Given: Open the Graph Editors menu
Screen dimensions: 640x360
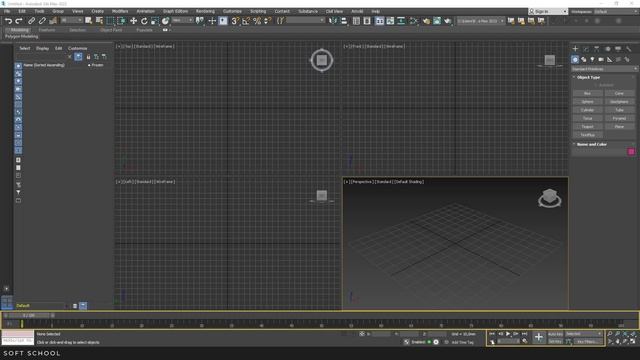Looking at the screenshot, I should pyautogui.click(x=175, y=11).
